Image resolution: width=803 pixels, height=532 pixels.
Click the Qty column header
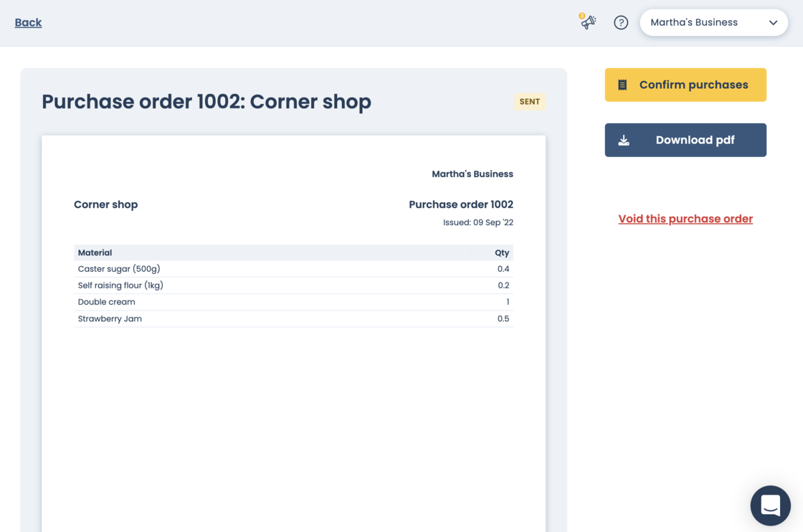(x=501, y=252)
